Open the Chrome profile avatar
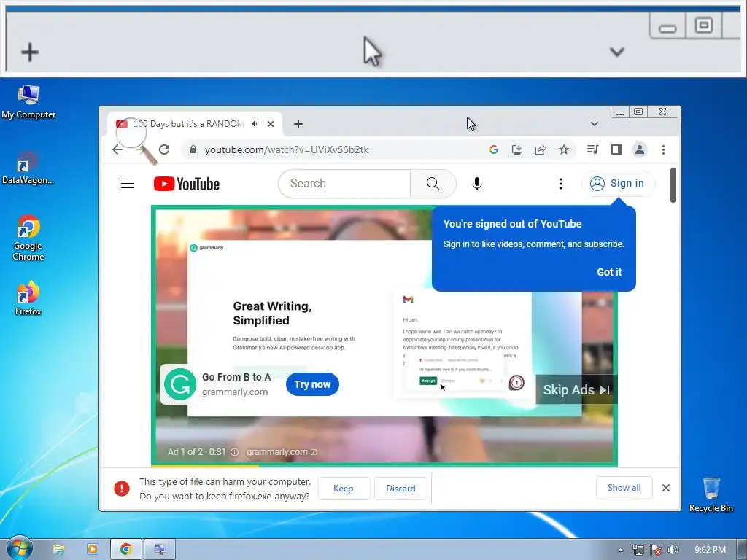 [x=639, y=149]
